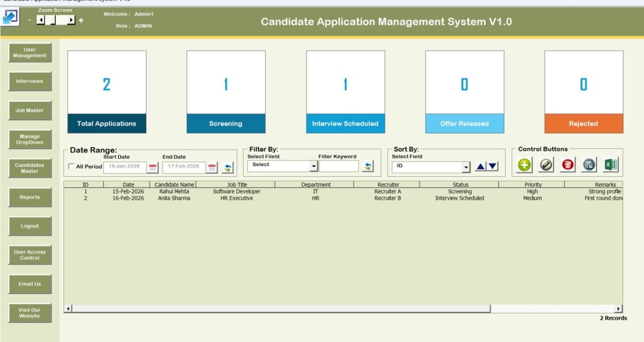Click the red trash Delete icon
This screenshot has height=342, width=644.
coord(567,165)
